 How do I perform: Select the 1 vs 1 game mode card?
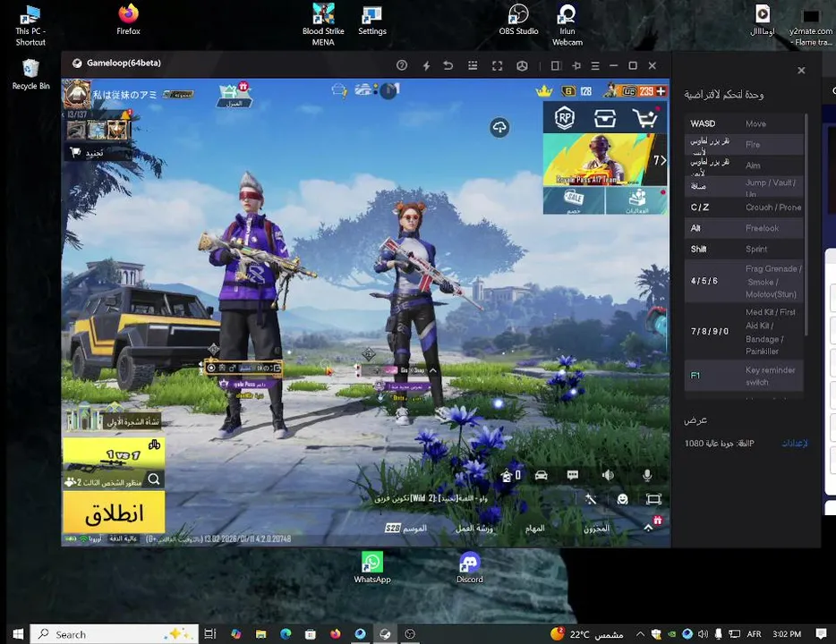(x=114, y=455)
